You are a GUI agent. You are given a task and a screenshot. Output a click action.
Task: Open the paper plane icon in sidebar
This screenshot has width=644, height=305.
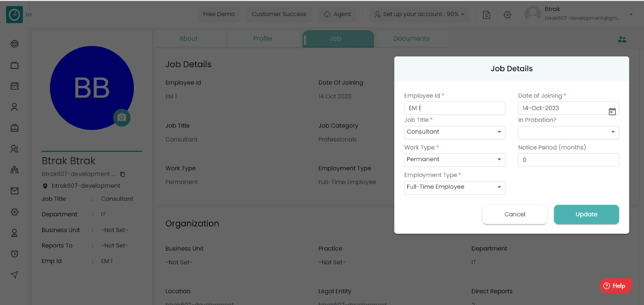[14, 275]
